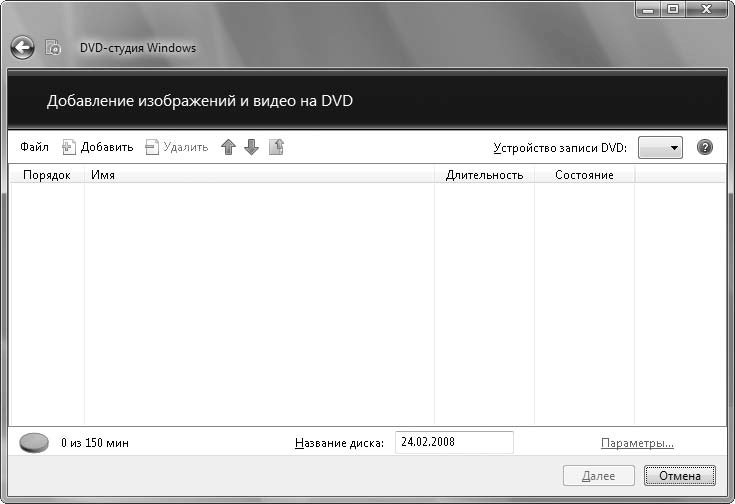The width and height of the screenshot is (735, 504).
Task: Click Добавить to add items
Action: point(98,147)
